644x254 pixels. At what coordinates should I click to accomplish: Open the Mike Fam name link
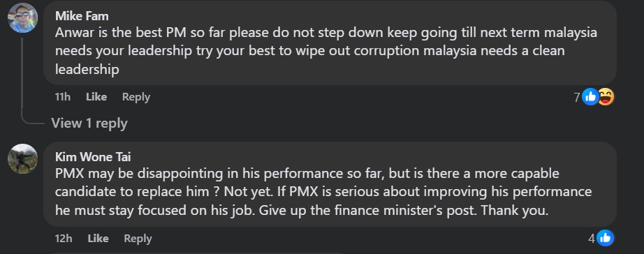click(82, 16)
